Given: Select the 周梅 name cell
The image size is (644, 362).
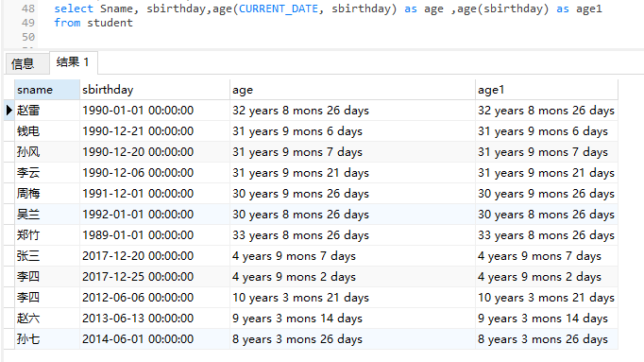Looking at the screenshot, I should coord(47,194).
